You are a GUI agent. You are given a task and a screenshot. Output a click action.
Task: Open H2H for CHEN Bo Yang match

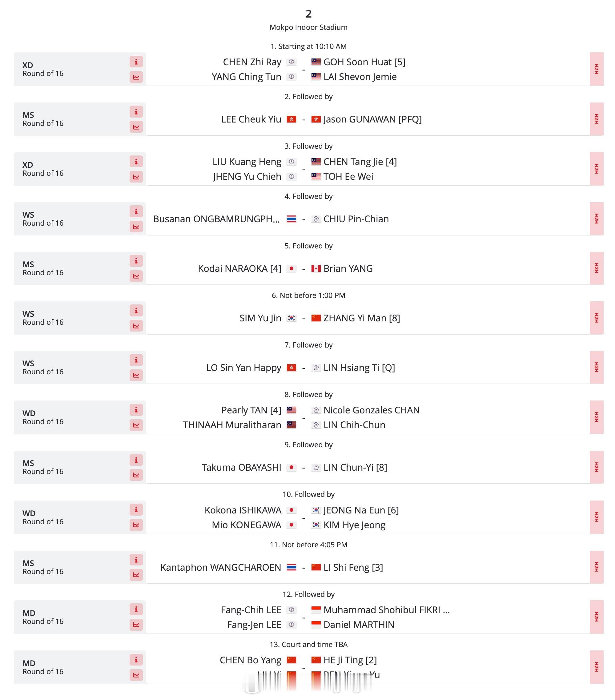tap(596, 667)
